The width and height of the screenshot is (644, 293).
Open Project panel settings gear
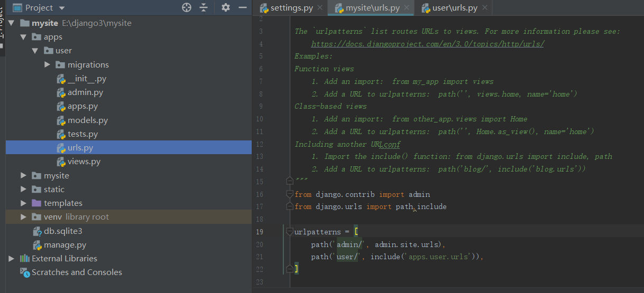(x=226, y=7)
